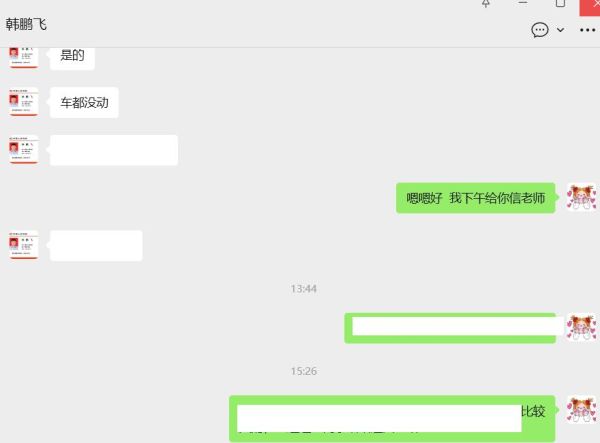Click the short blank bubble above 13:44
Viewport: 600px width, 443px height.
(x=96, y=246)
